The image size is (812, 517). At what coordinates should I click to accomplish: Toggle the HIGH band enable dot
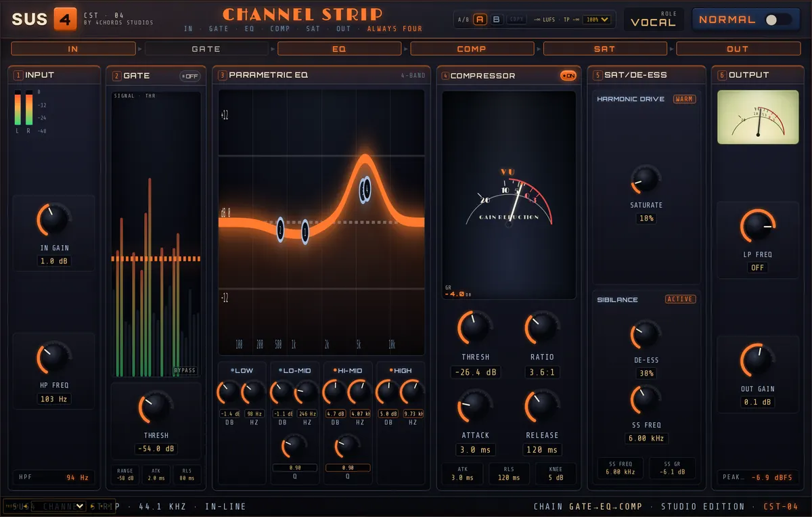390,371
